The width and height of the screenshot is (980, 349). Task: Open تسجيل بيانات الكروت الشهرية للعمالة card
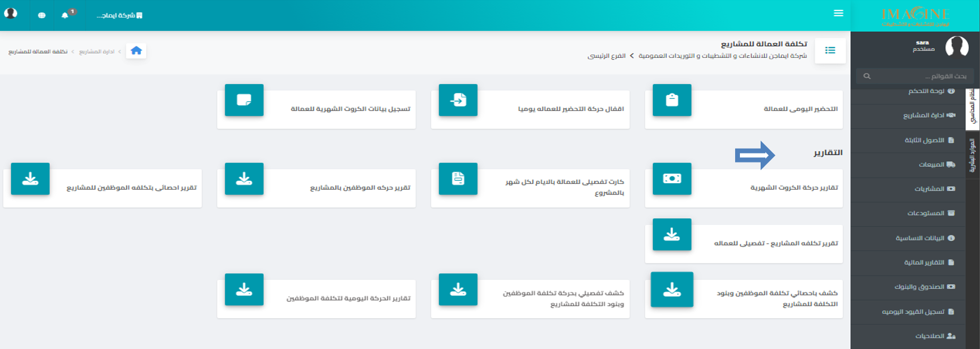[x=316, y=109]
